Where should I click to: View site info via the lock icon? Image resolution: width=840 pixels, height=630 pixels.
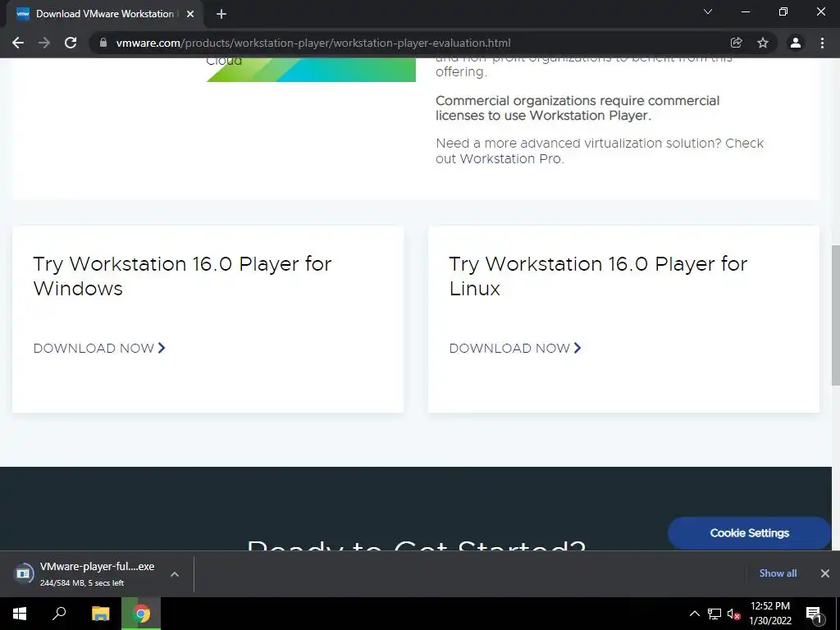tap(103, 43)
